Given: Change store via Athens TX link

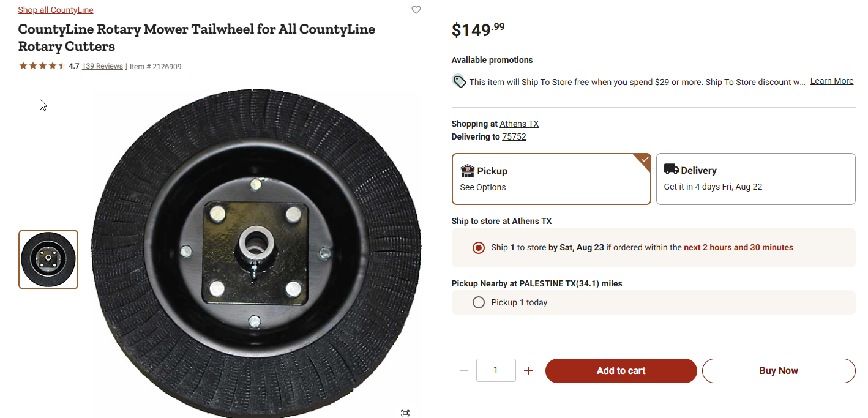Looking at the screenshot, I should pos(519,124).
